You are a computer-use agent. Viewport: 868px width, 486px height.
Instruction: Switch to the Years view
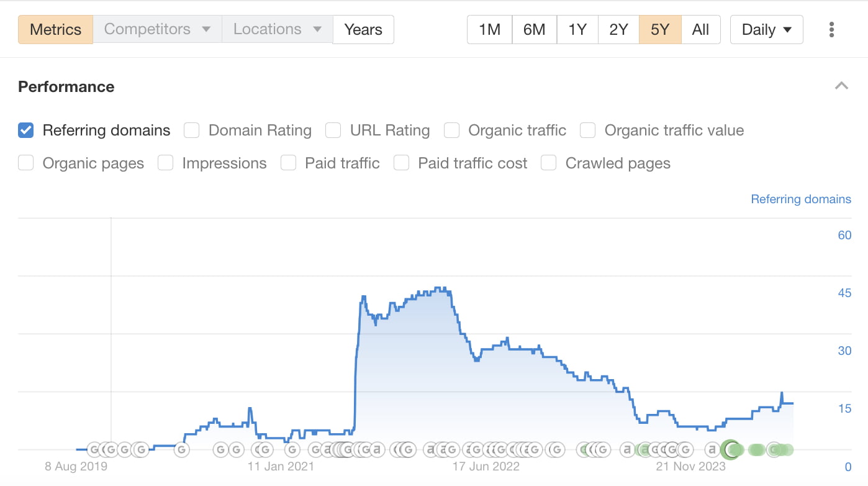(x=363, y=29)
